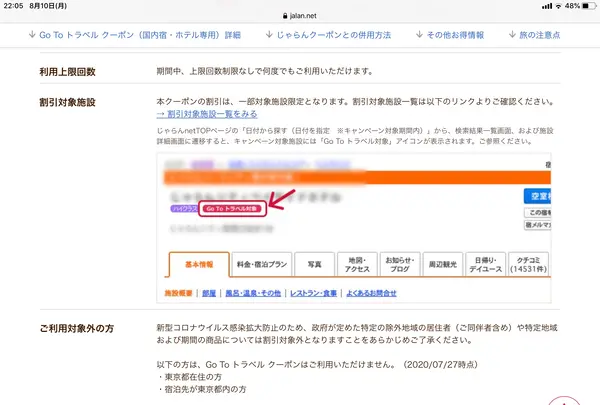Switch to the 料金・宿泊プラン tab
The image size is (600, 405).
tap(261, 265)
